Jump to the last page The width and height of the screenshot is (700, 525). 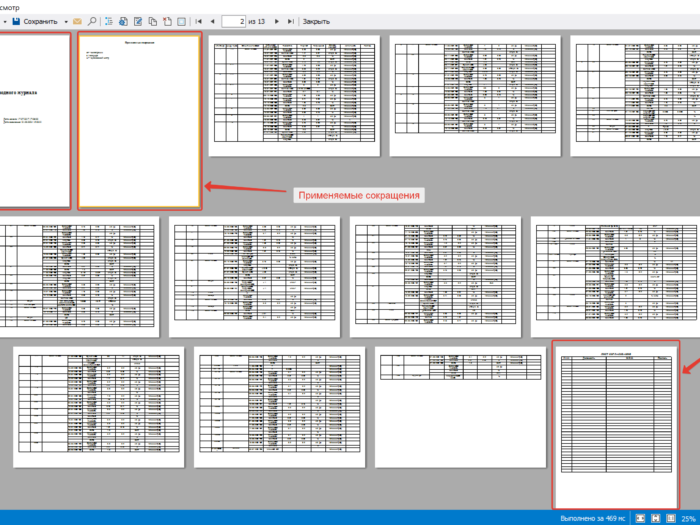291,21
